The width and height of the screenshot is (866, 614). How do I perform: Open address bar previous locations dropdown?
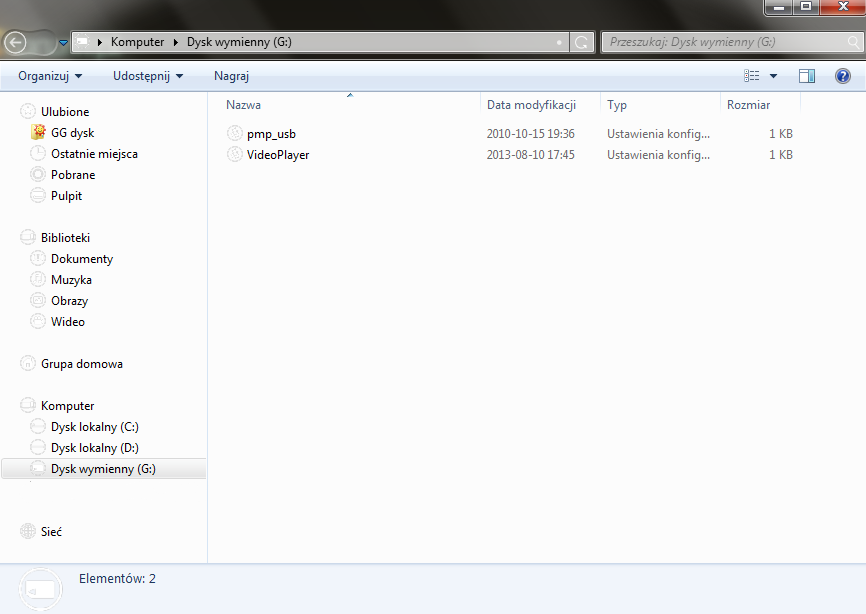coord(559,42)
